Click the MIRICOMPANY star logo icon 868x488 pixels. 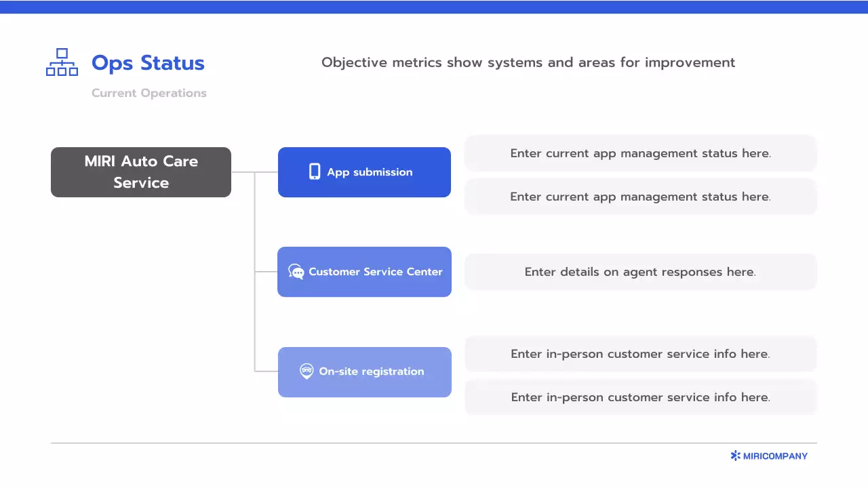point(735,456)
